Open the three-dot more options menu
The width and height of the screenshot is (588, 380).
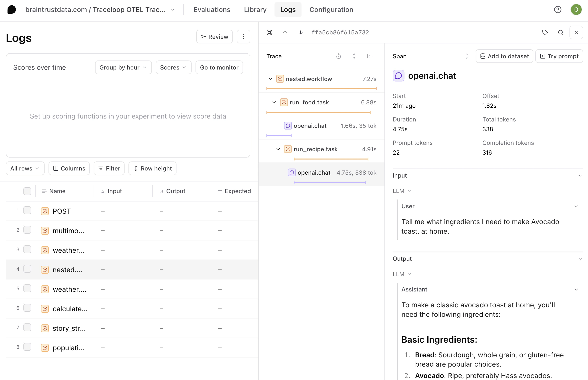pos(244,37)
